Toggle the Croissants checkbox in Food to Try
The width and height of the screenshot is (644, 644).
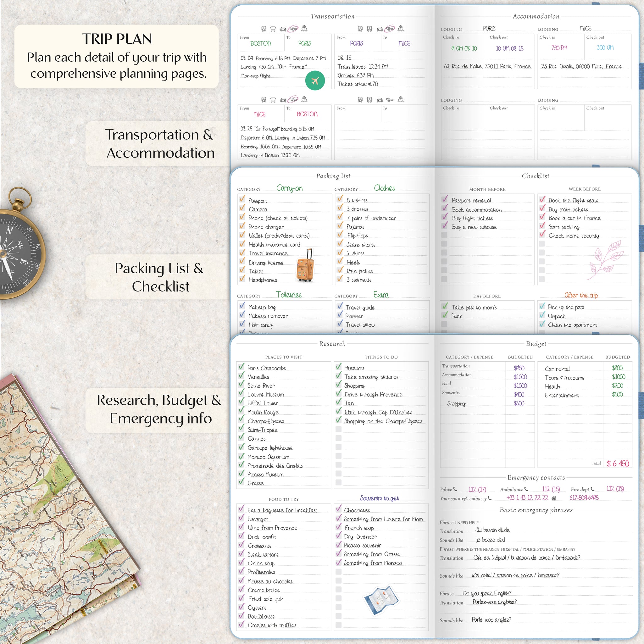[241, 544]
